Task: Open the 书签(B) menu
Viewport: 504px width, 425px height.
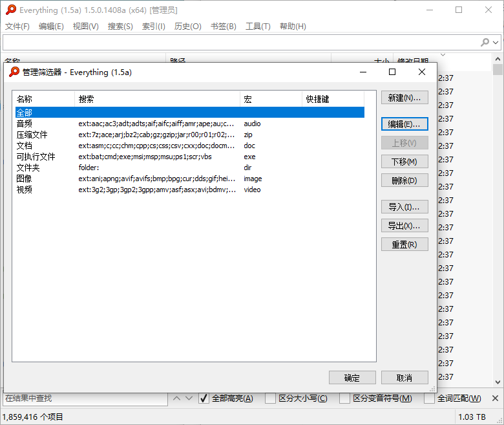Action: click(224, 27)
